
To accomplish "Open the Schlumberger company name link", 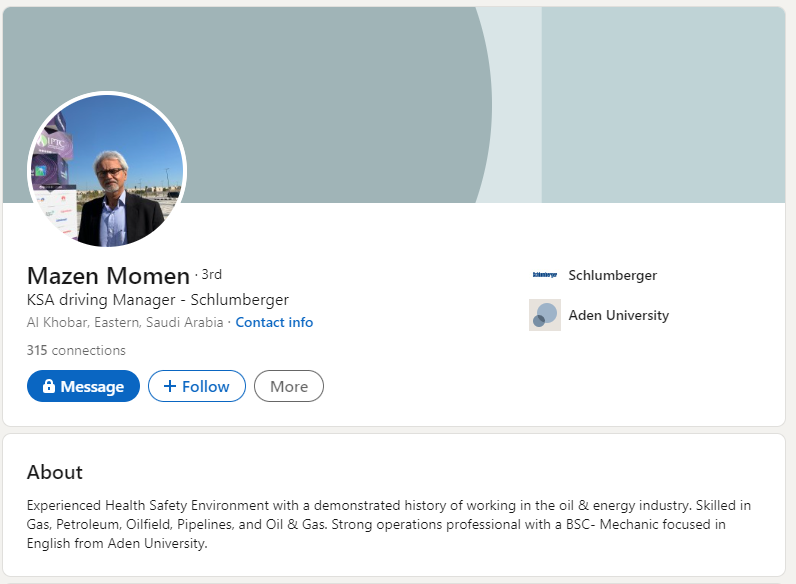I will pyautogui.click(x=613, y=275).
